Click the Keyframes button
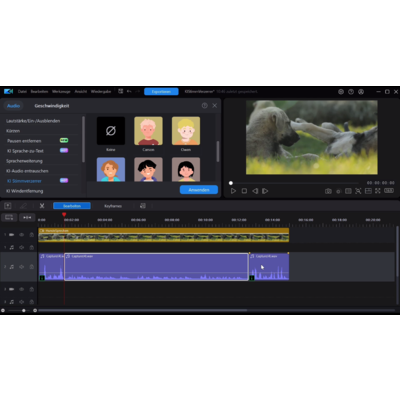 113,206
